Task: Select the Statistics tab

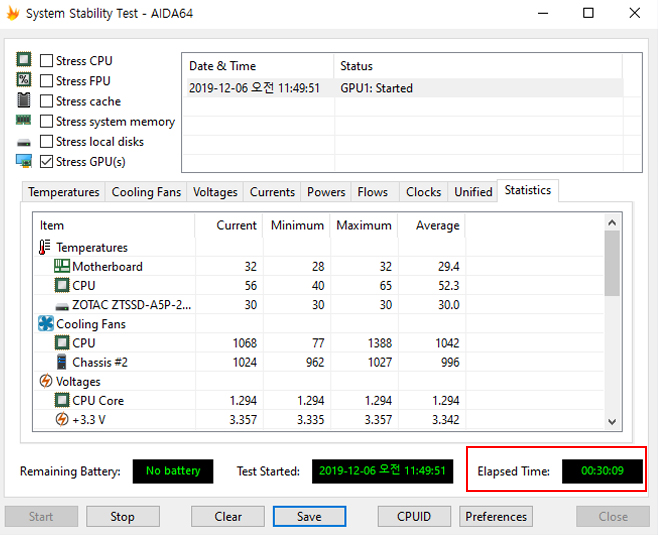Action: pos(527,191)
